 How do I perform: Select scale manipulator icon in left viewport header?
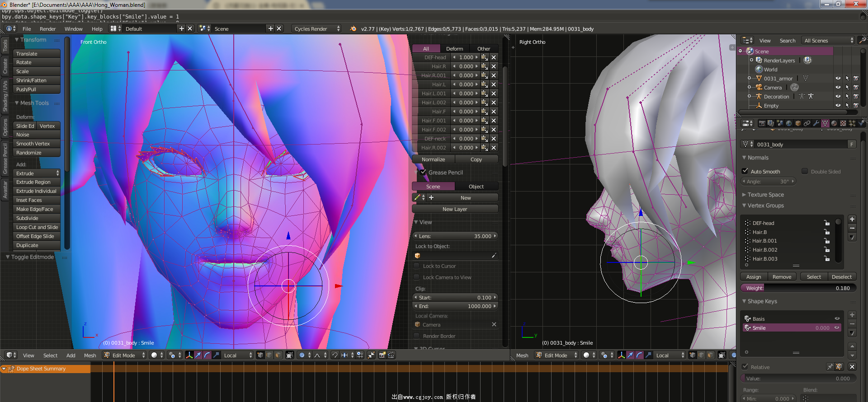pyautogui.click(x=216, y=355)
